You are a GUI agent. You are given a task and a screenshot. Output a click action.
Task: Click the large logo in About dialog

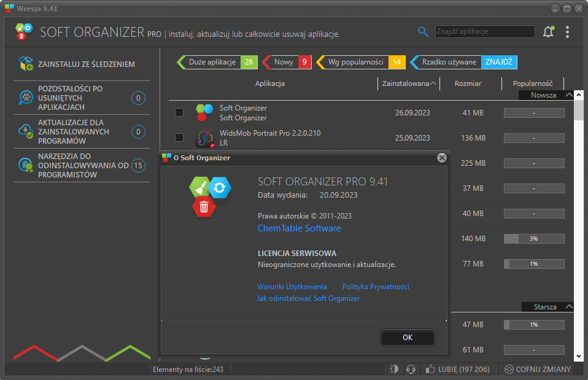210,197
